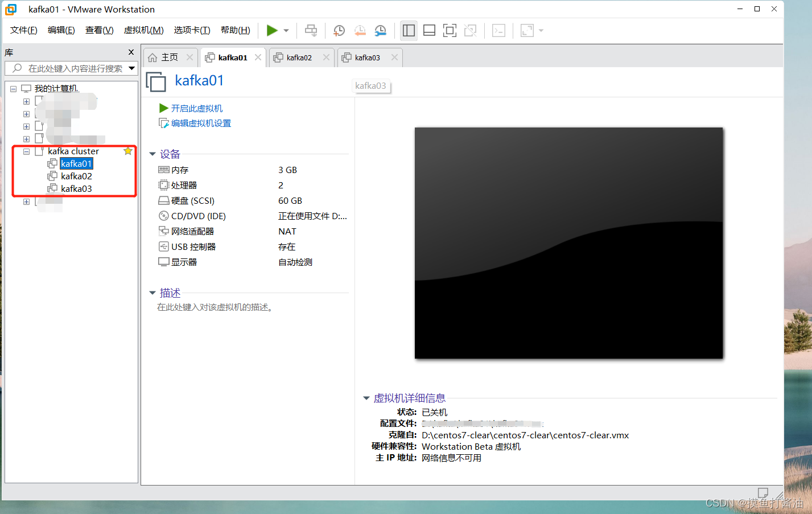Image resolution: width=812 pixels, height=514 pixels.
Task: Select the kafka cluster folder
Action: tap(73, 151)
